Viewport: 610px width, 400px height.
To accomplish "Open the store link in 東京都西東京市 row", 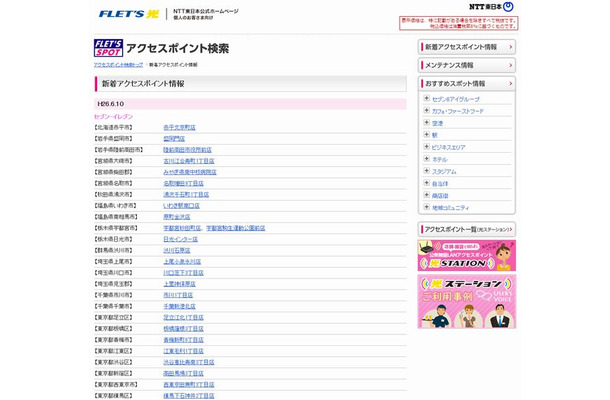I will point(189,385).
